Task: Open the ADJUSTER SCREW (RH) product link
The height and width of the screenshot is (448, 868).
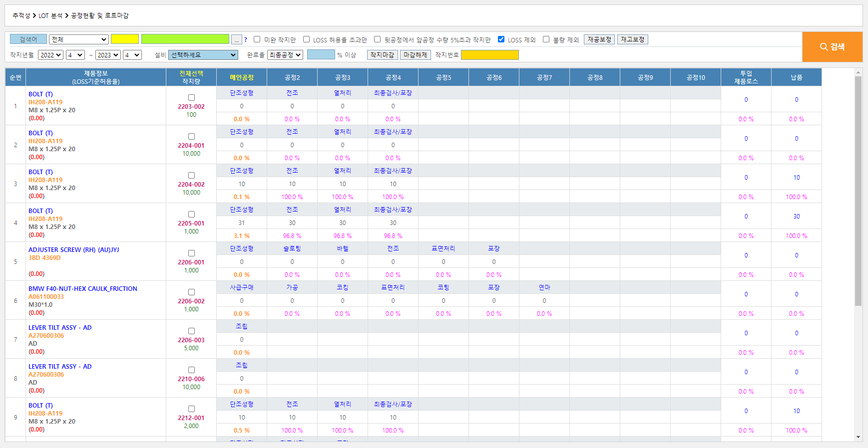Action: pyautogui.click(x=74, y=250)
